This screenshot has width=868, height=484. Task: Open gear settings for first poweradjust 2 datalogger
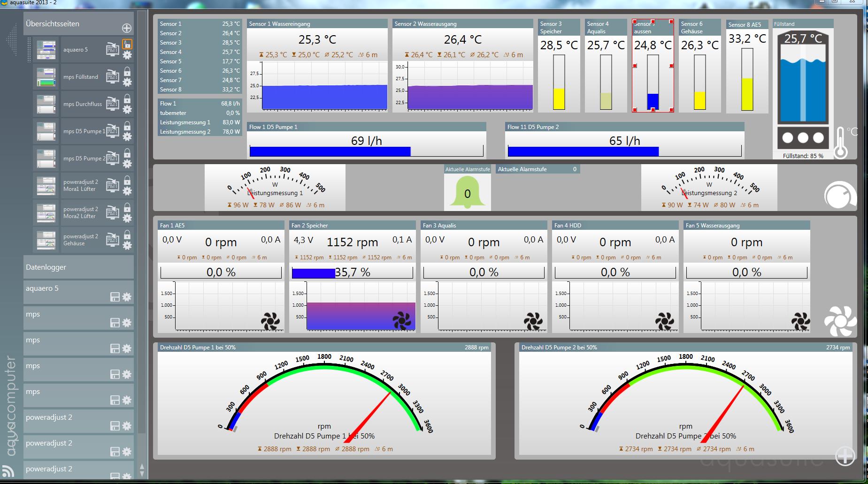[127, 426]
